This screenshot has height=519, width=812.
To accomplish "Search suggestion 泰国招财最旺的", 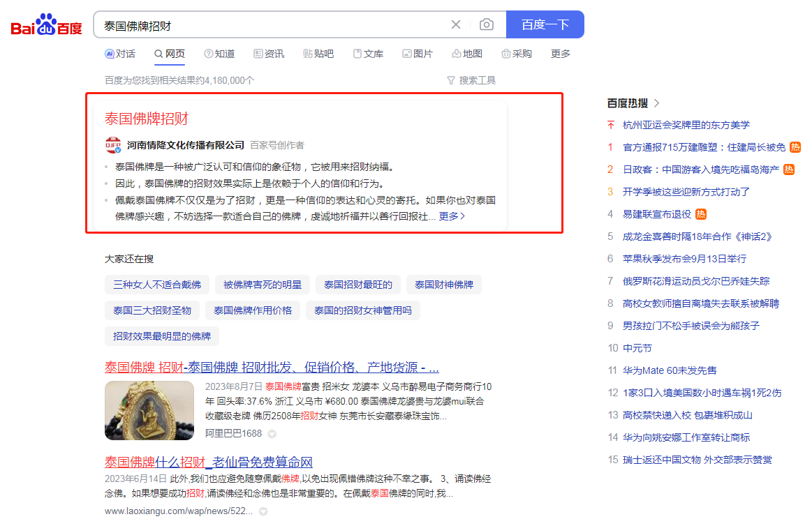I will click(358, 285).
